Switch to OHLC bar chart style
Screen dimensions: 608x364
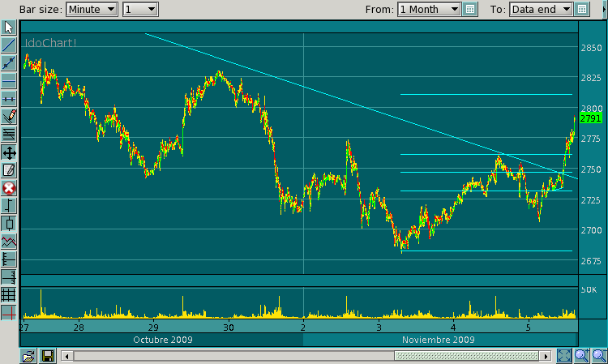[9, 206]
